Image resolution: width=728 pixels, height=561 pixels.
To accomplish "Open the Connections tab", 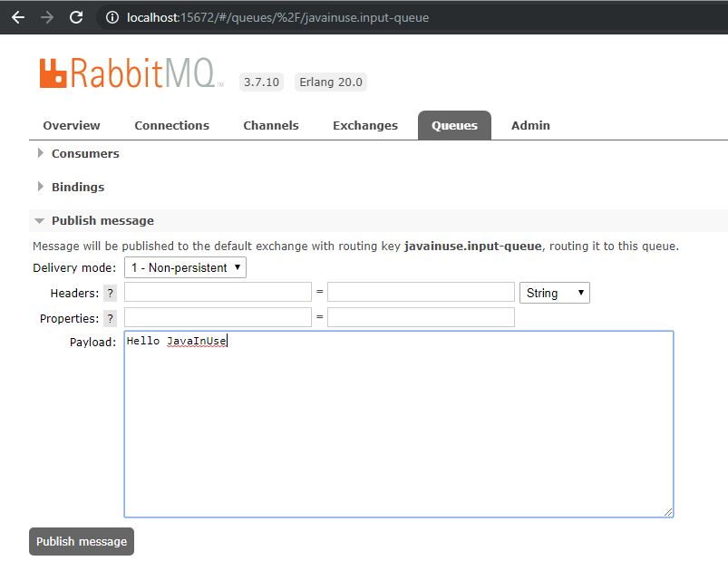I will (x=171, y=125).
